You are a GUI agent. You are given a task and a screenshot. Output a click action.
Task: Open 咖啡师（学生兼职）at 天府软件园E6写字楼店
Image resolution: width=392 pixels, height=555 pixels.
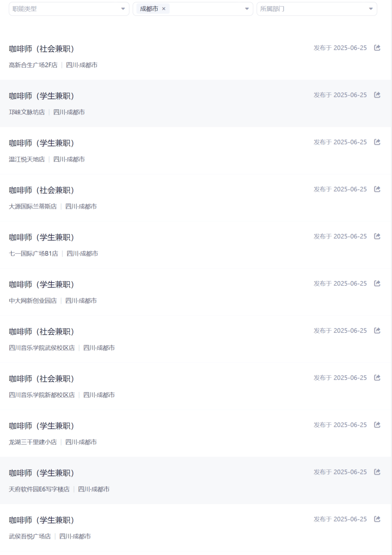coord(41,473)
